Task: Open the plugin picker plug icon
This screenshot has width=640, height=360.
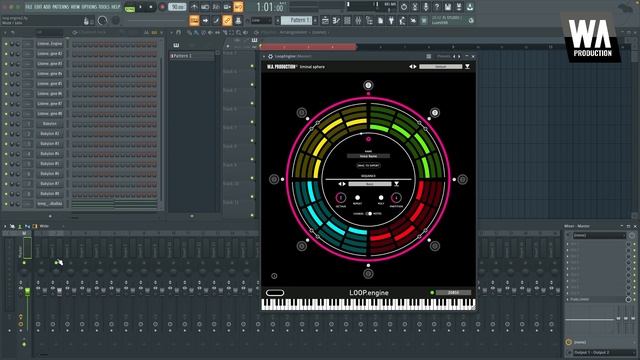Action: [391, 20]
